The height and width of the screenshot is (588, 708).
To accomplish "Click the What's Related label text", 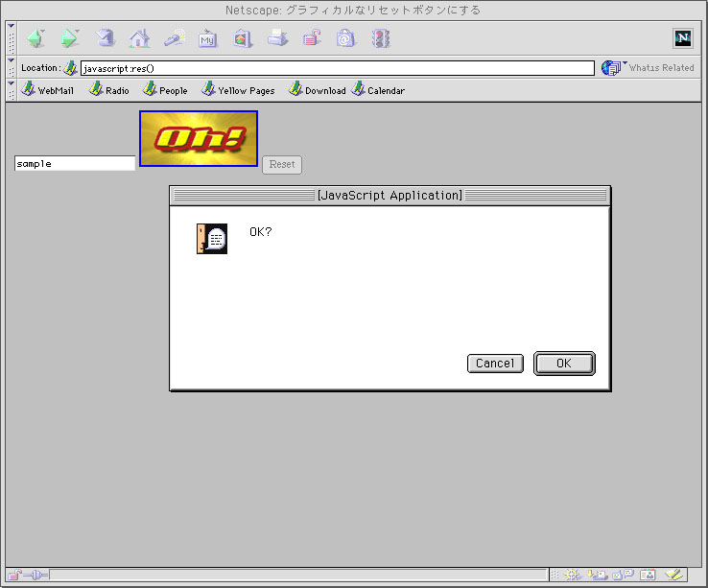I will [662, 68].
